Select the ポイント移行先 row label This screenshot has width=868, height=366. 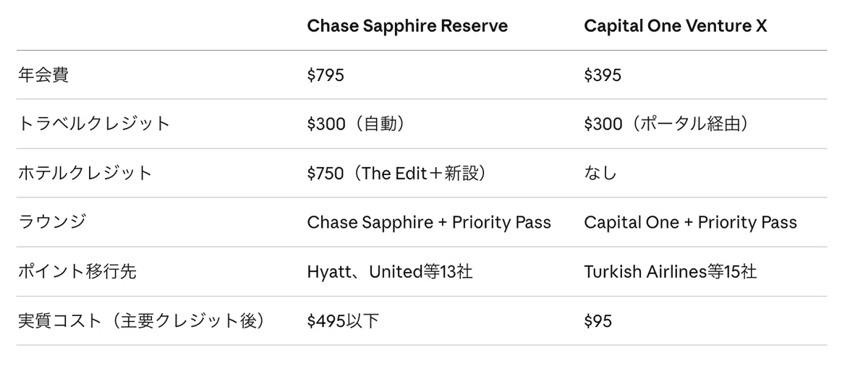coord(77,271)
